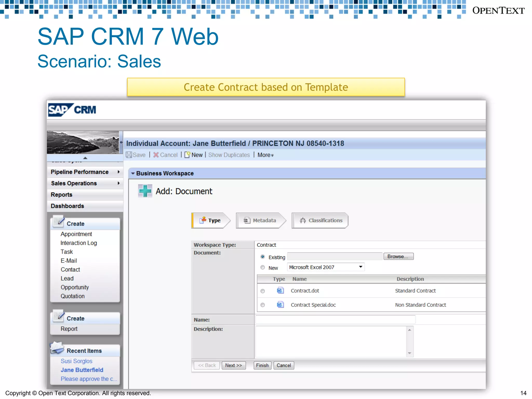Viewport: 532px width, 399px height.
Task: Click the Standard Contract description text
Action: 415,291
